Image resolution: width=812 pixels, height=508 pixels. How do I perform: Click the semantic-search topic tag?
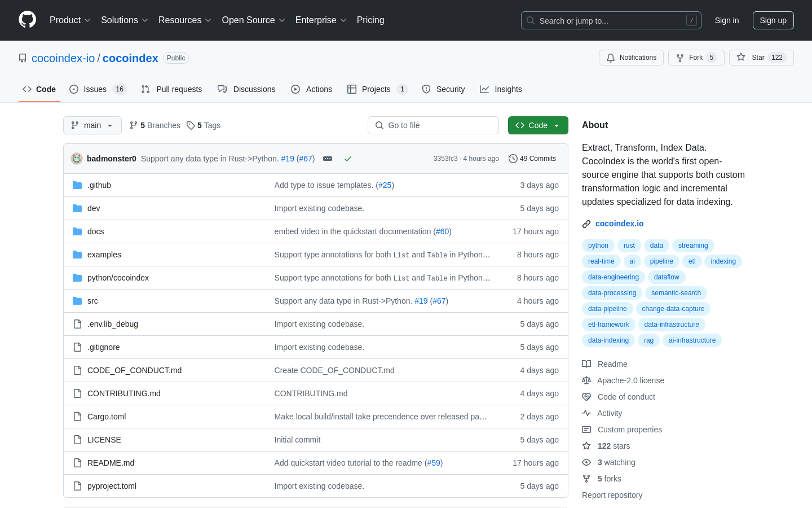coord(676,293)
